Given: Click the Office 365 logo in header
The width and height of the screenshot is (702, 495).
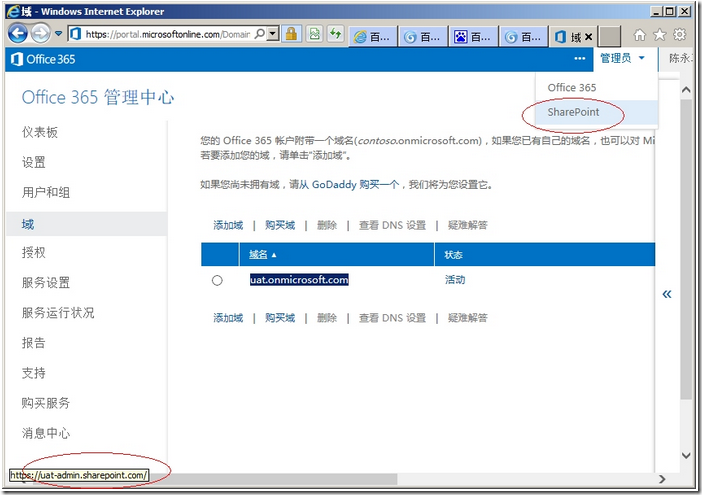Looking at the screenshot, I should coord(43,59).
